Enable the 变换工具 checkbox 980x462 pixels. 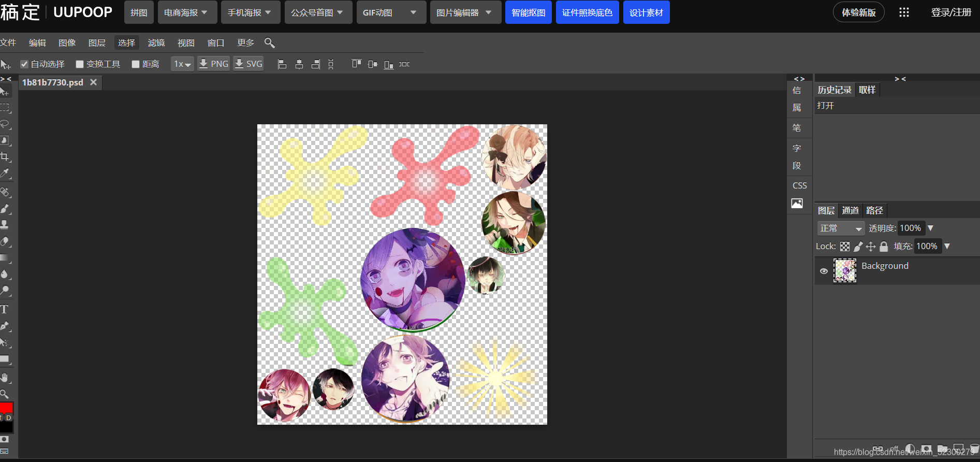80,64
